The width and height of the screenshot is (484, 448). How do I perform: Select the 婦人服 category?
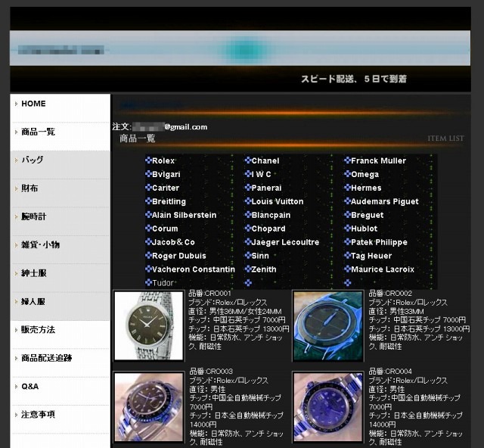[33, 301]
